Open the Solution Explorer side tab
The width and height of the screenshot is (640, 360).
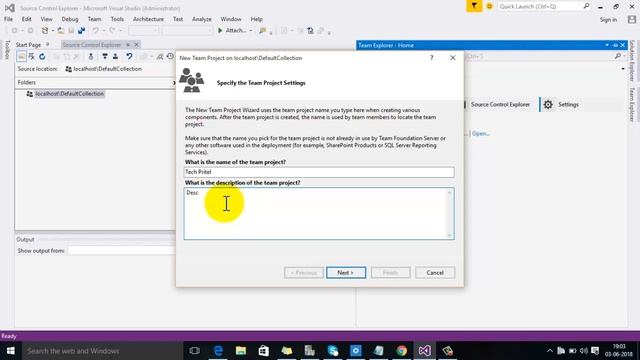tap(632, 60)
